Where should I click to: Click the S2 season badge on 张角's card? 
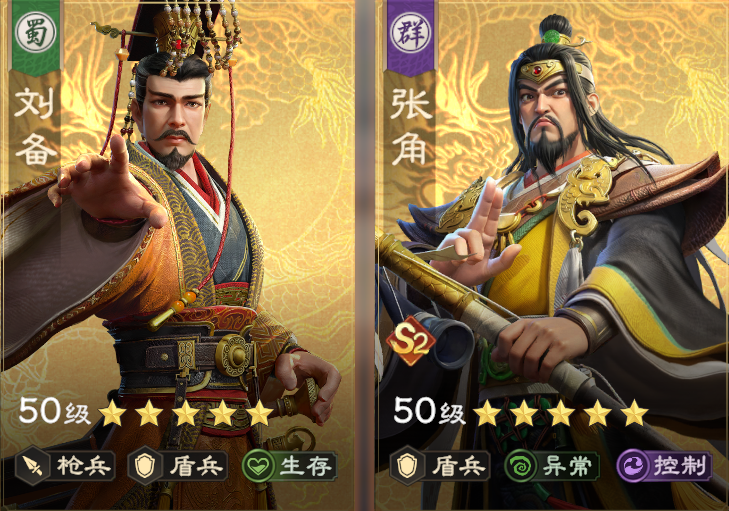tap(410, 341)
